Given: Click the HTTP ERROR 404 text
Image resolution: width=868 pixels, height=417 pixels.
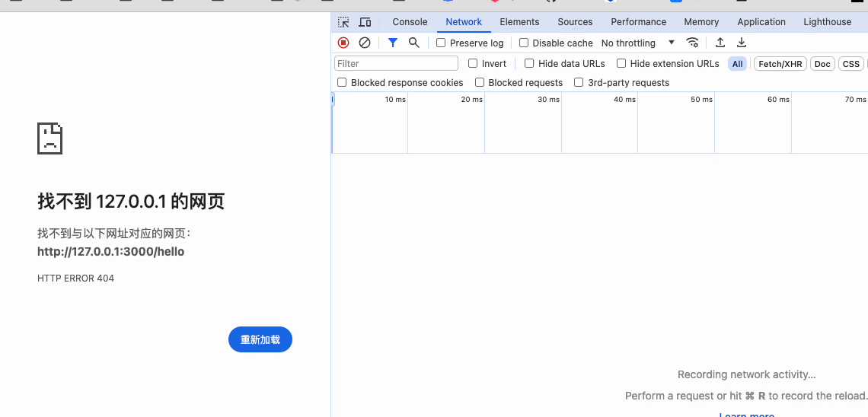Looking at the screenshot, I should click(76, 279).
